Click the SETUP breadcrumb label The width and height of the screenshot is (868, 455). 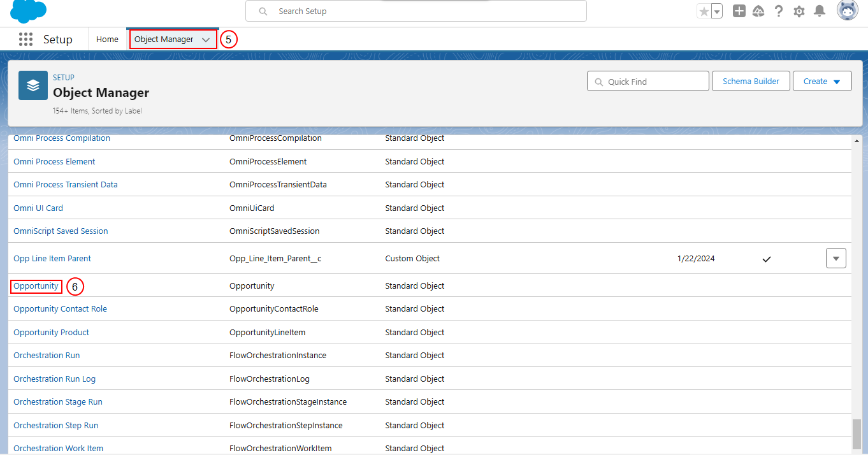tap(64, 78)
